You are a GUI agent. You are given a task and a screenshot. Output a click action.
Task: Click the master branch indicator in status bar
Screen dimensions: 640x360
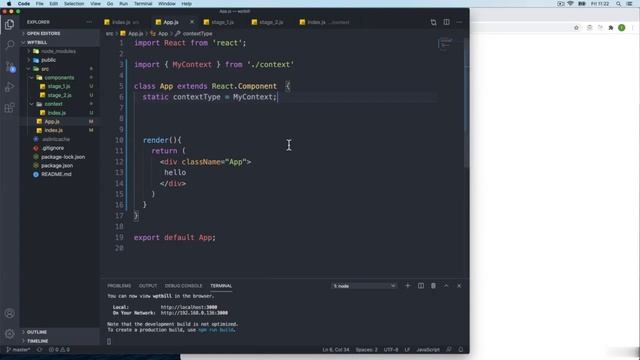click(18, 349)
